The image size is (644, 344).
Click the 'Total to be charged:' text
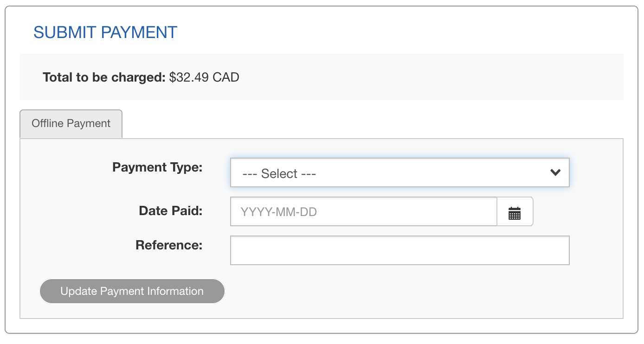pyautogui.click(x=104, y=77)
